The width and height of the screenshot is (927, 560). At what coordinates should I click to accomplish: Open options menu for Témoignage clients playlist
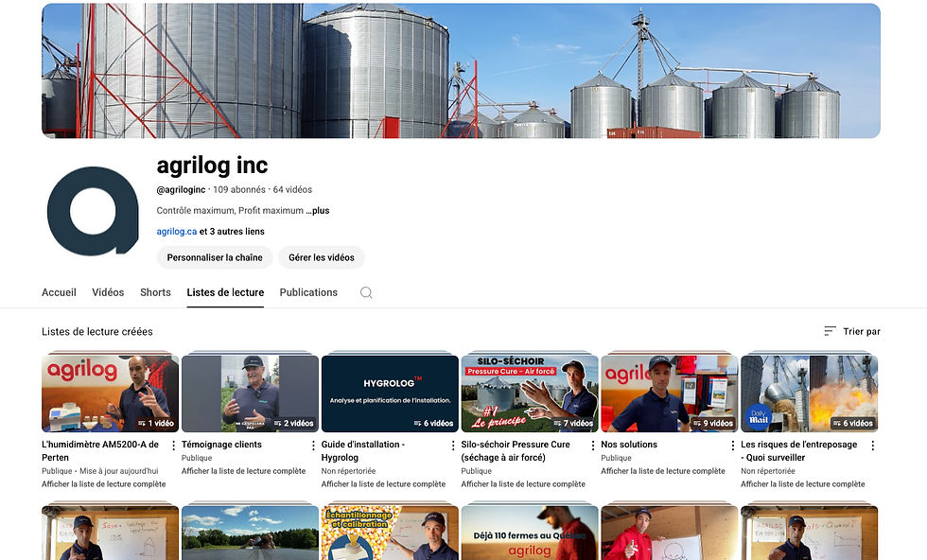pos(313,446)
